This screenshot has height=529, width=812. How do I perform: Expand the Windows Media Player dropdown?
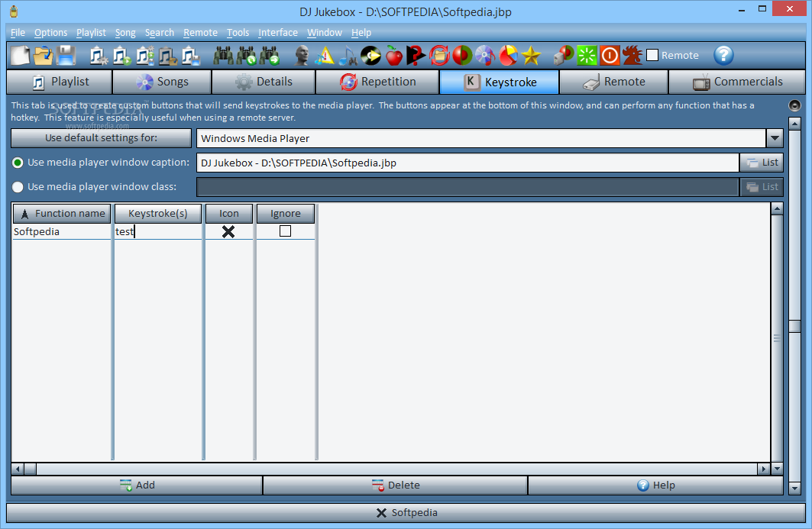pyautogui.click(x=775, y=138)
